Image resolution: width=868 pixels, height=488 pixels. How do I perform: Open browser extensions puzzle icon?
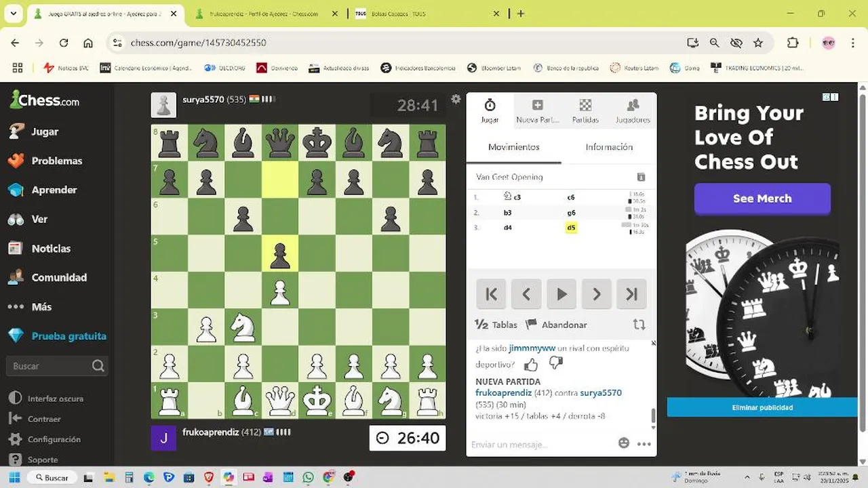point(793,43)
